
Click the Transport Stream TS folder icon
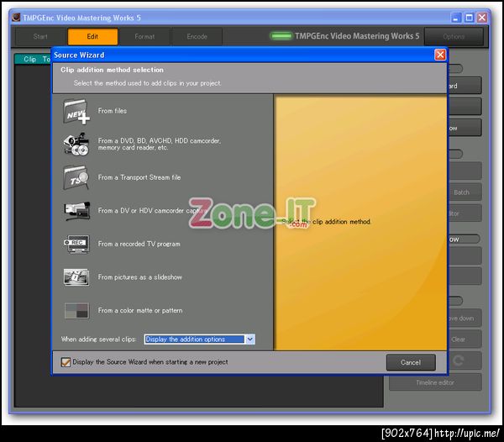click(76, 177)
